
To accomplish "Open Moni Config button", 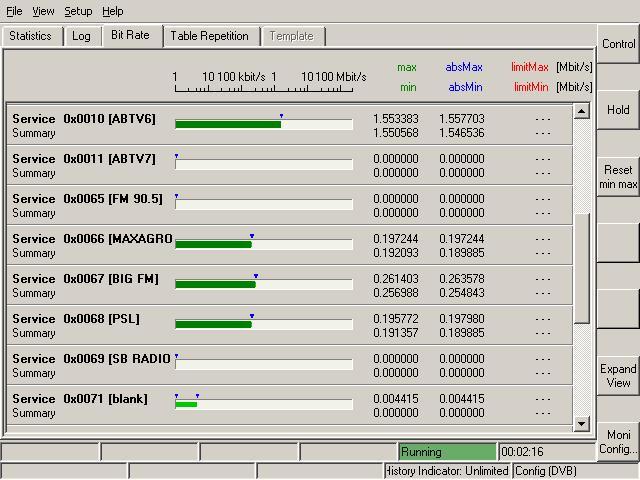I will 618,442.
